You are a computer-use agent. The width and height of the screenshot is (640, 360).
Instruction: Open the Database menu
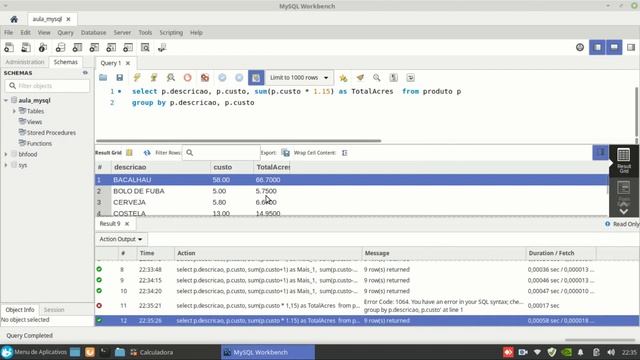coord(93,33)
